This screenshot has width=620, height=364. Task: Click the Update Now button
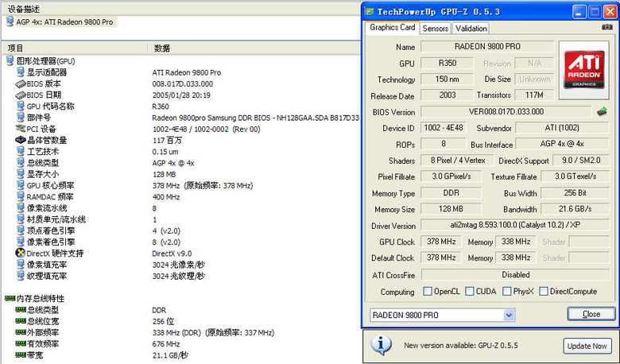(587, 346)
